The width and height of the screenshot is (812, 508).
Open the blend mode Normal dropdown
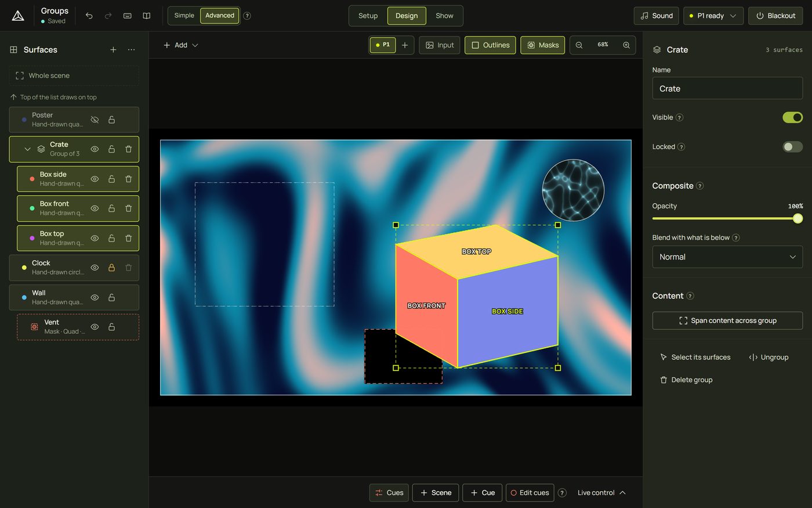pyautogui.click(x=727, y=257)
